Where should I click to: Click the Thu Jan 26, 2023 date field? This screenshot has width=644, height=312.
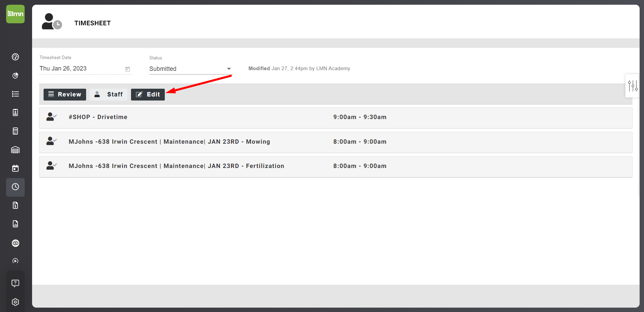click(x=85, y=68)
